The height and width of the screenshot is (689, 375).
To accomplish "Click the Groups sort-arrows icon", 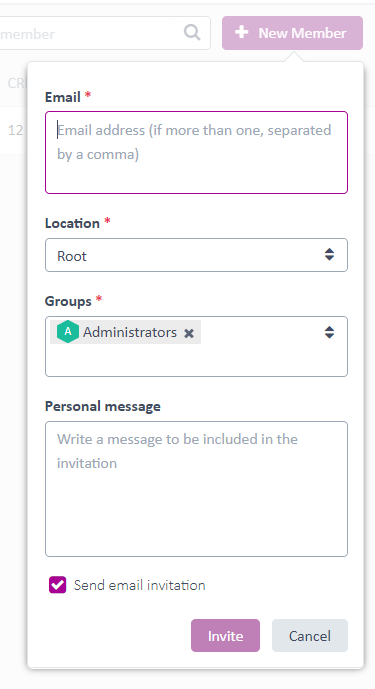I will (329, 333).
